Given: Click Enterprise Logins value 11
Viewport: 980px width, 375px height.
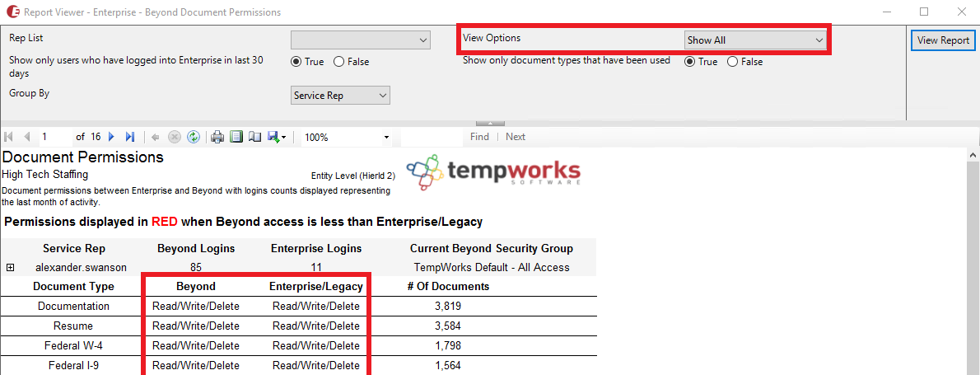Looking at the screenshot, I should coord(316,268).
